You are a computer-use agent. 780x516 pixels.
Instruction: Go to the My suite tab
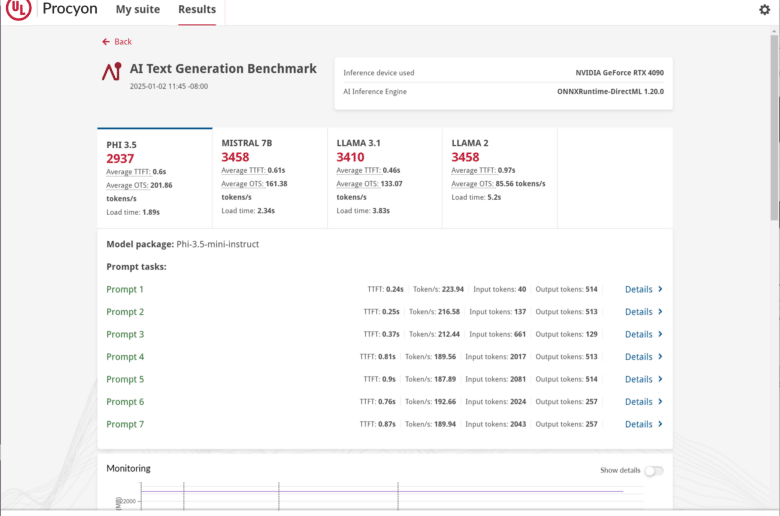coord(138,9)
